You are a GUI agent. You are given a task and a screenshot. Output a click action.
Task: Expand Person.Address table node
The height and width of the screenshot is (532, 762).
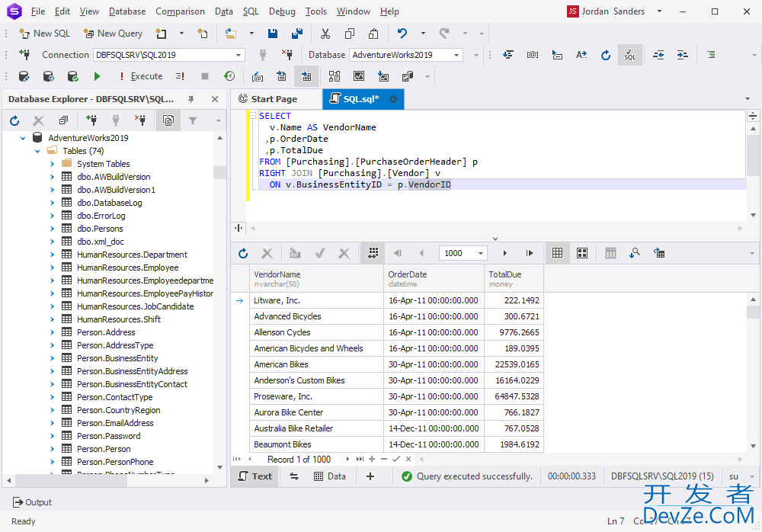tap(52, 332)
